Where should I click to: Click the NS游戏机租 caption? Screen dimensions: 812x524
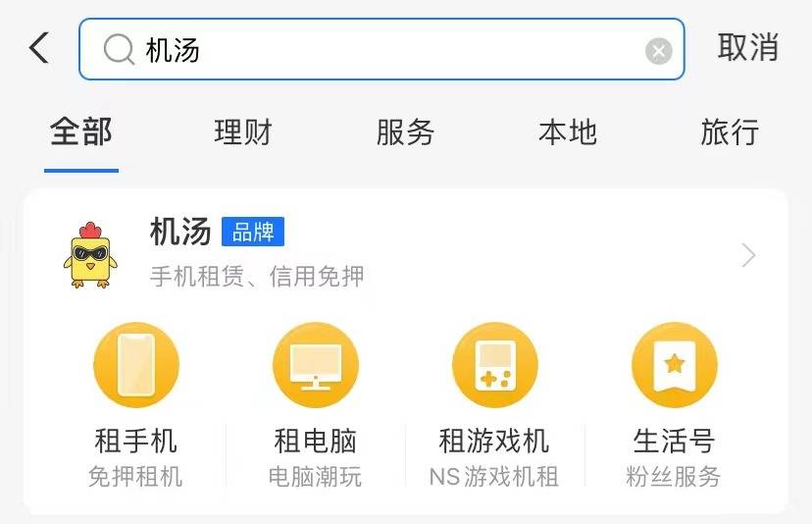point(494,476)
